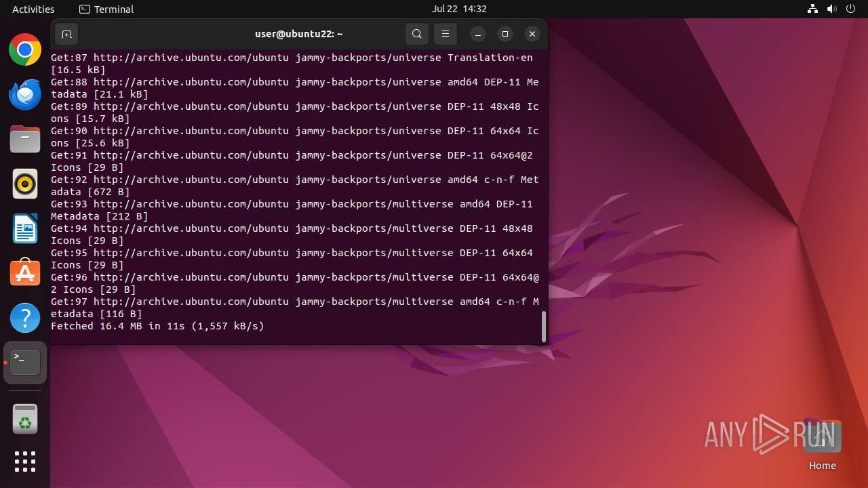Image resolution: width=868 pixels, height=488 pixels.
Task: Select the Terminal dock icon
Action: tap(25, 363)
